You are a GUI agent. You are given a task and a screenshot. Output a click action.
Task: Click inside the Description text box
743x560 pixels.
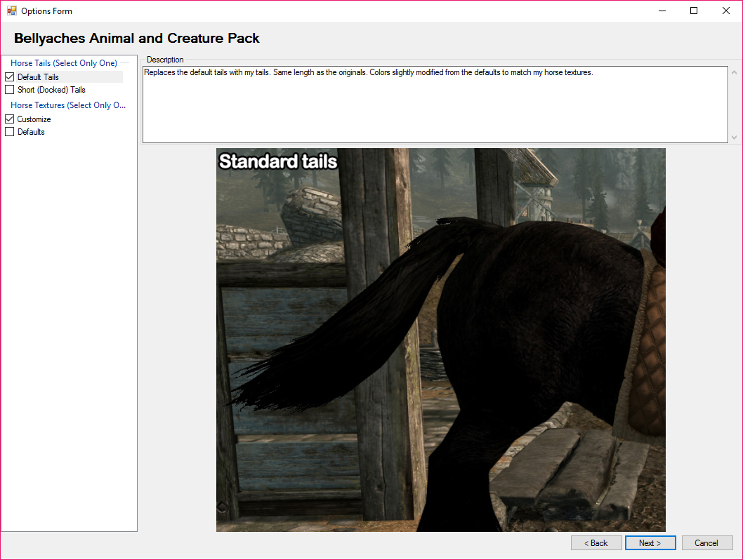[435, 104]
